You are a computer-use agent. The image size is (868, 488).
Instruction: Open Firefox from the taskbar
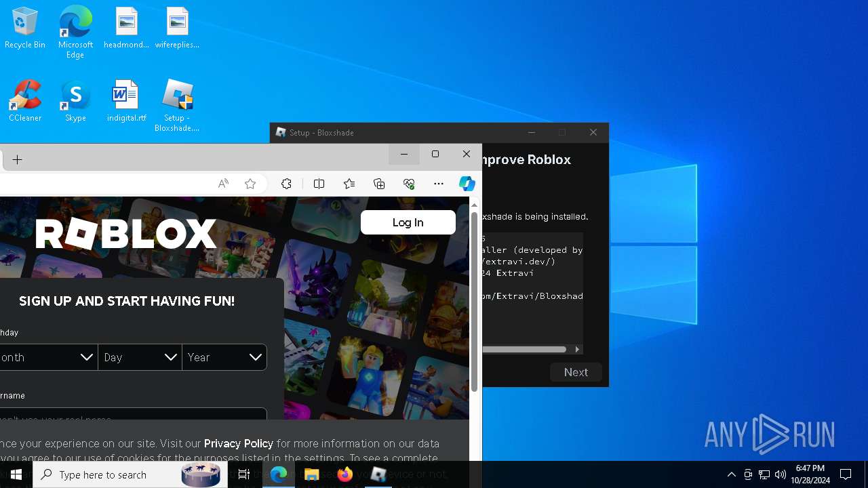coord(345,474)
